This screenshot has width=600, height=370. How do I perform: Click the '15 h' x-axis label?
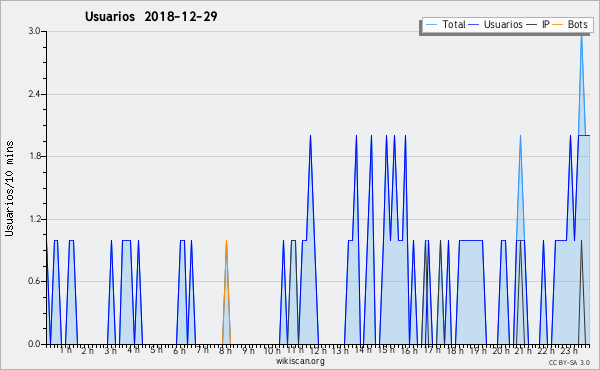[386, 350]
